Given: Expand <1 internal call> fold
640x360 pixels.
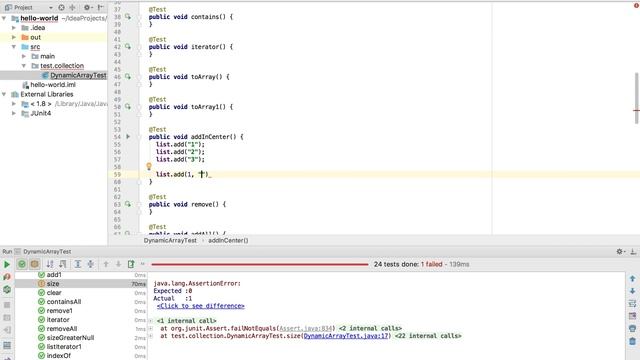Looking at the screenshot, I should coord(187,321).
